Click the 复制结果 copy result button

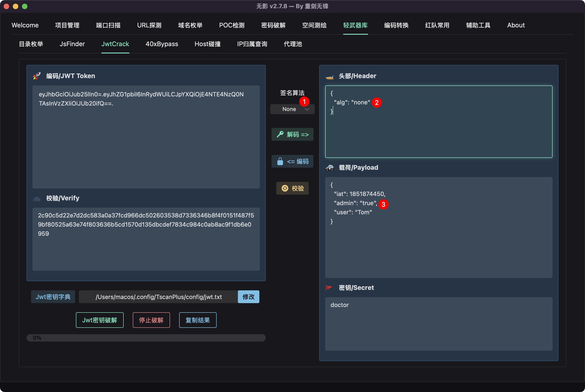[x=198, y=320]
